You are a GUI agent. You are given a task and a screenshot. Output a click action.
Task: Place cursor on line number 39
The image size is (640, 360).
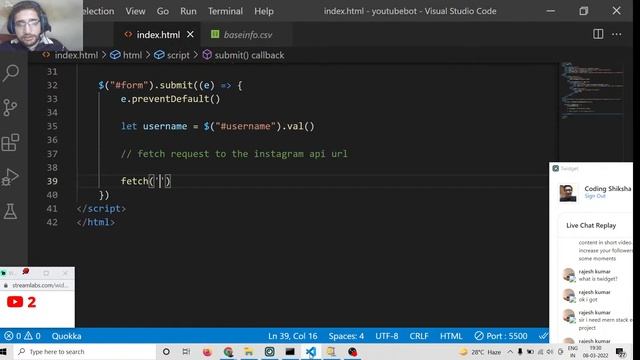point(52,181)
